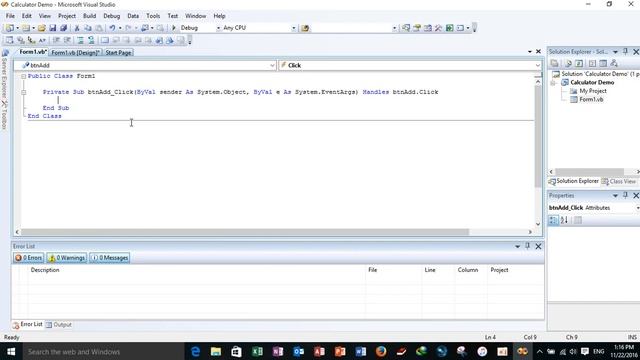640x360 pixels.
Task: Click the New Project toolbar icon
Action: (9, 28)
